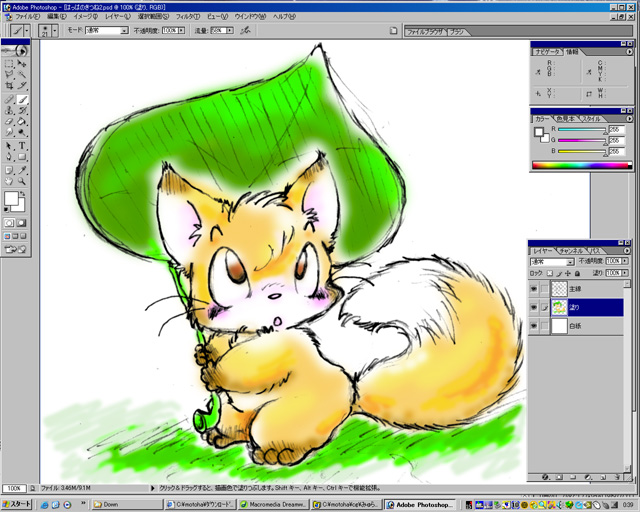Select the Eraser tool
Screen dimensions: 640x512
pyautogui.click(x=9, y=121)
